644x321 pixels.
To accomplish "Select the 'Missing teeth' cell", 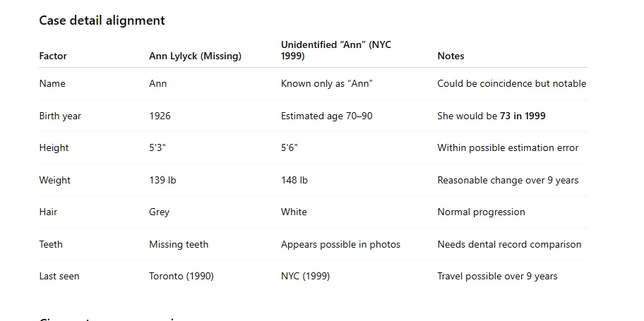I will pyautogui.click(x=179, y=244).
